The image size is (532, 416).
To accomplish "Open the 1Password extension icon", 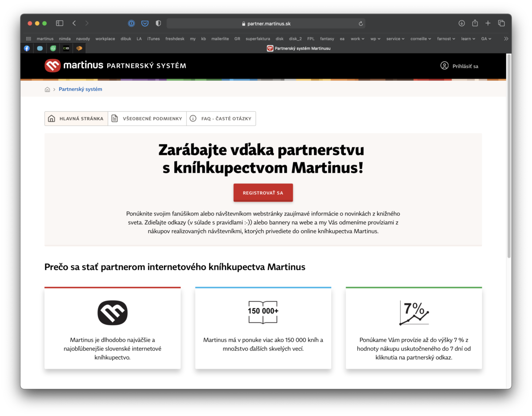I will (131, 23).
